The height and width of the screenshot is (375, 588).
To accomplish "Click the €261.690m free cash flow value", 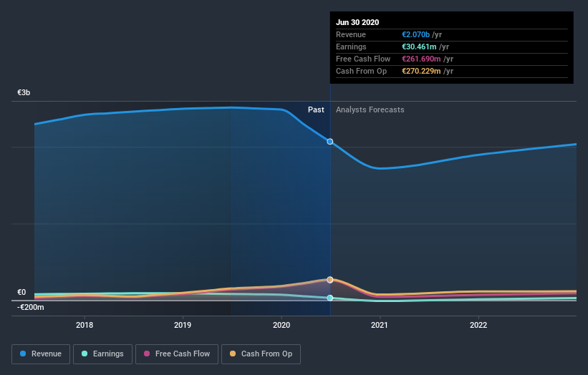I will pyautogui.click(x=422, y=59).
